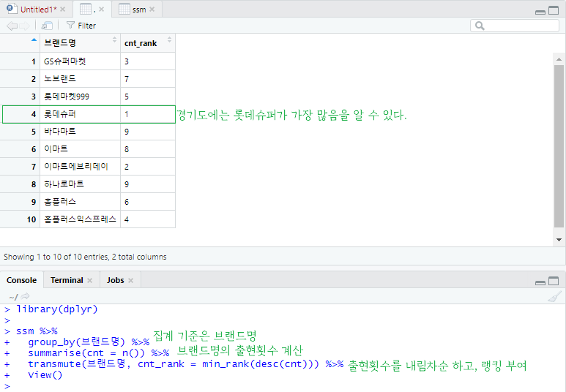Minimize the console pane
The image size is (566, 392).
pos(540,282)
